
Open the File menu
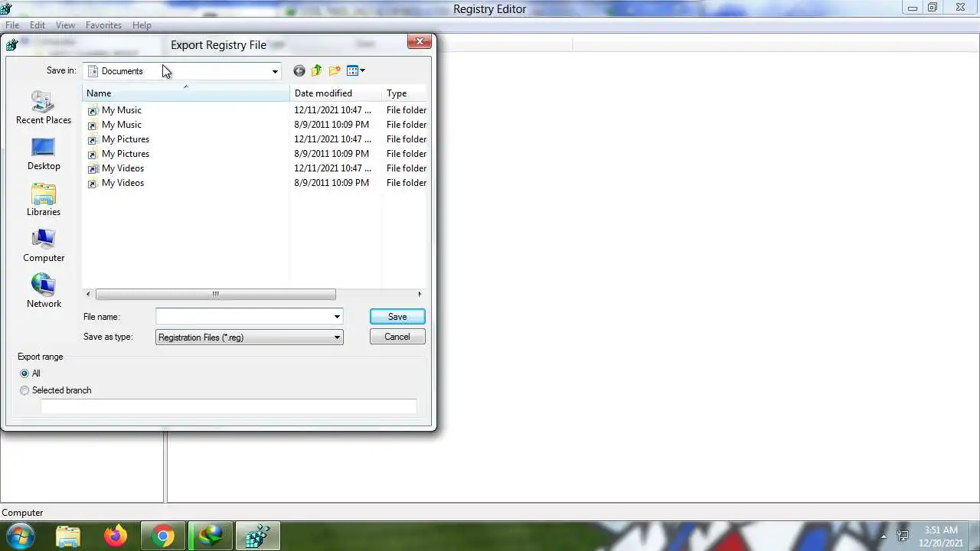pos(12,25)
